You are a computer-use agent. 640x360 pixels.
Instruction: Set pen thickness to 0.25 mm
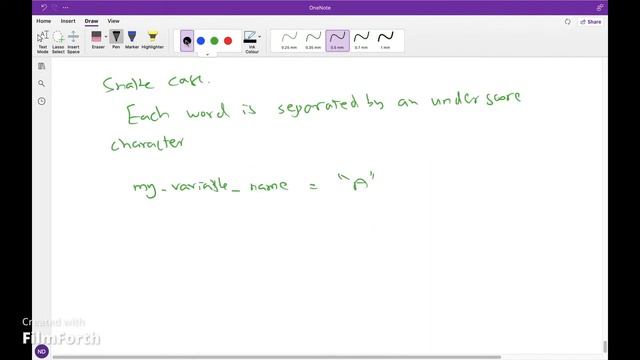[289, 41]
